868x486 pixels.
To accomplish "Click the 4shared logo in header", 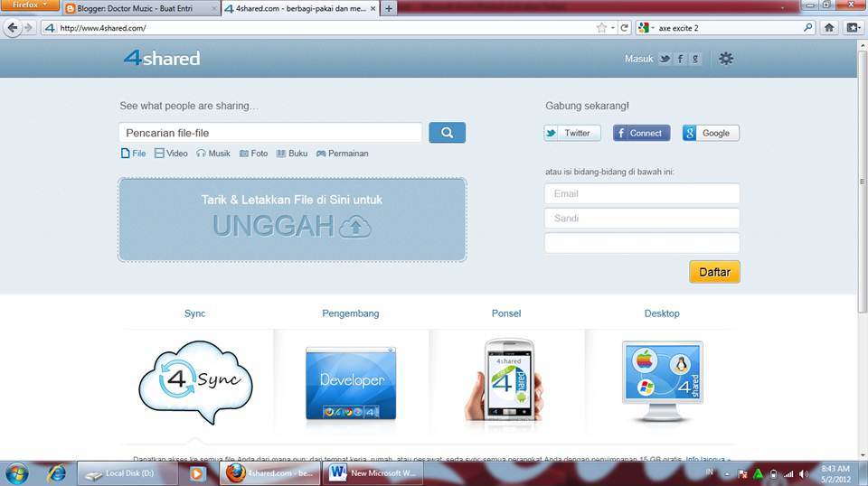I will pos(162,58).
